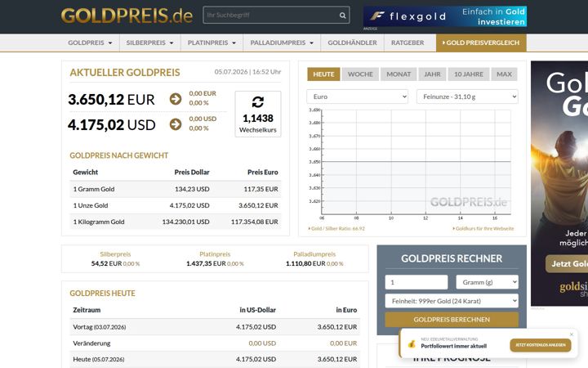Click the exchange rate refresh icon
This screenshot has width=588, height=368.
click(257, 101)
